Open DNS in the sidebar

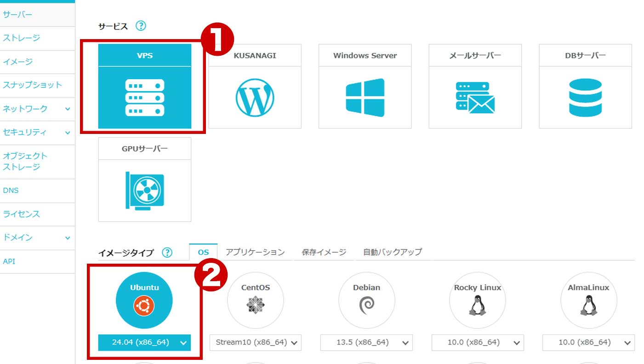coord(37,191)
